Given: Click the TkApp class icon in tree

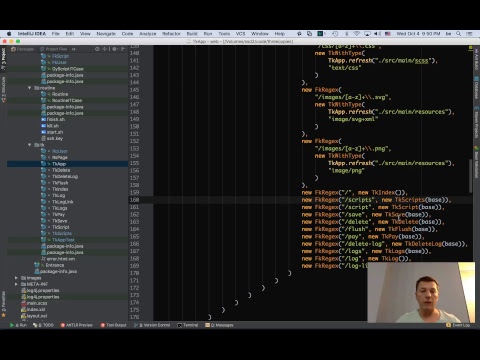Looking at the screenshot, I should point(43,164).
